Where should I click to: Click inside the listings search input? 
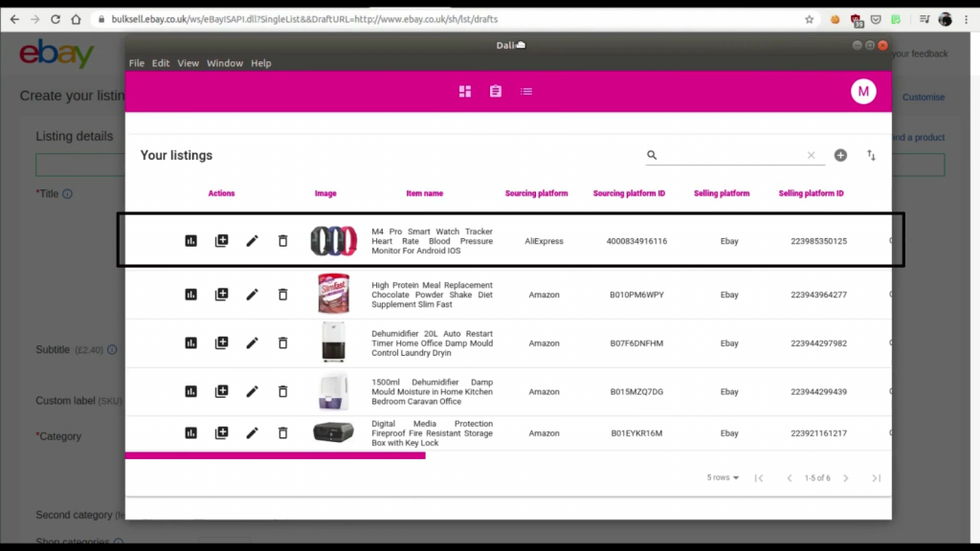(x=731, y=155)
